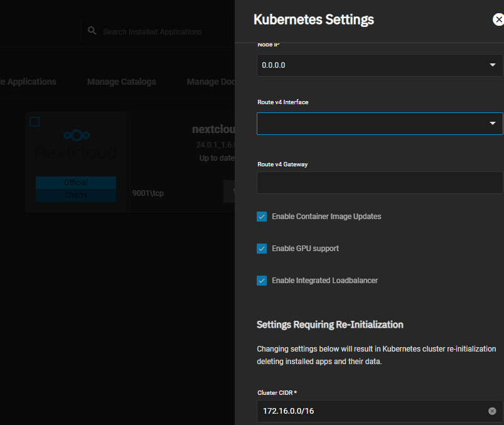
Task: Click the 24.0.1_1.6 version text
Action: (215, 145)
